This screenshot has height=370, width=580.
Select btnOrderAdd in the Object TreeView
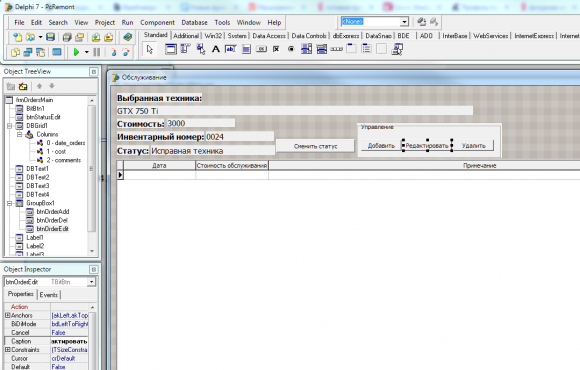pos(53,212)
